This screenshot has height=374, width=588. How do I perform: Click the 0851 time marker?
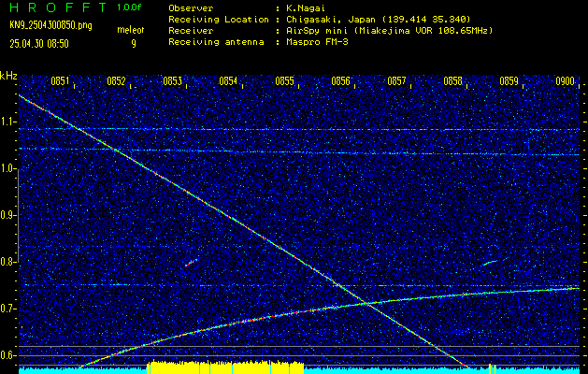[60, 81]
